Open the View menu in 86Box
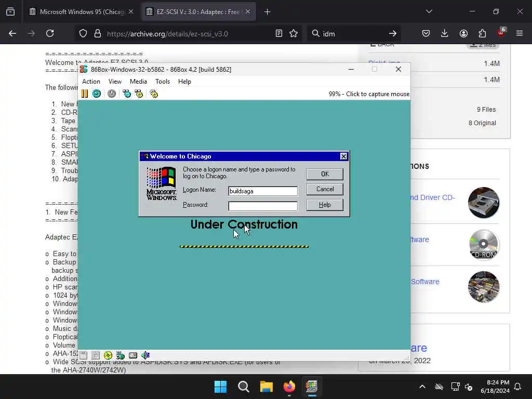 pyautogui.click(x=115, y=82)
